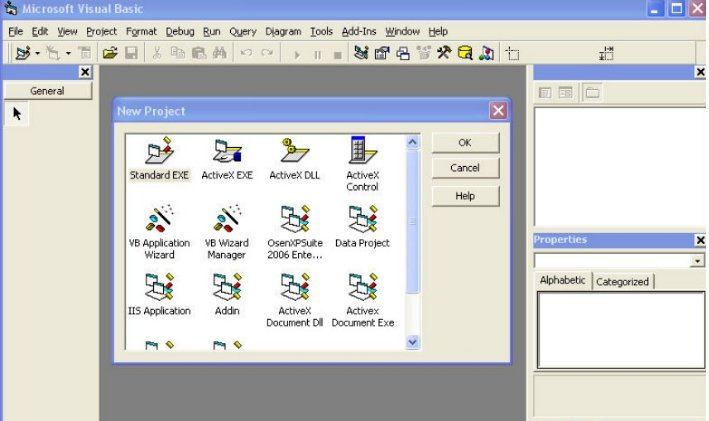Open the Project Explorer toolbar icon
Screen dimensions: 709x421
coord(361,53)
